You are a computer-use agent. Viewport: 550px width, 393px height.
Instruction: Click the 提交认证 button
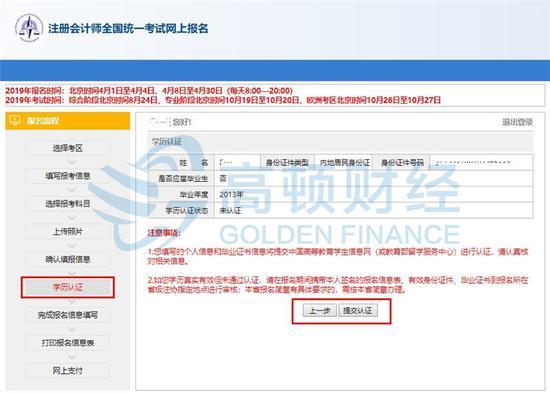(x=358, y=311)
